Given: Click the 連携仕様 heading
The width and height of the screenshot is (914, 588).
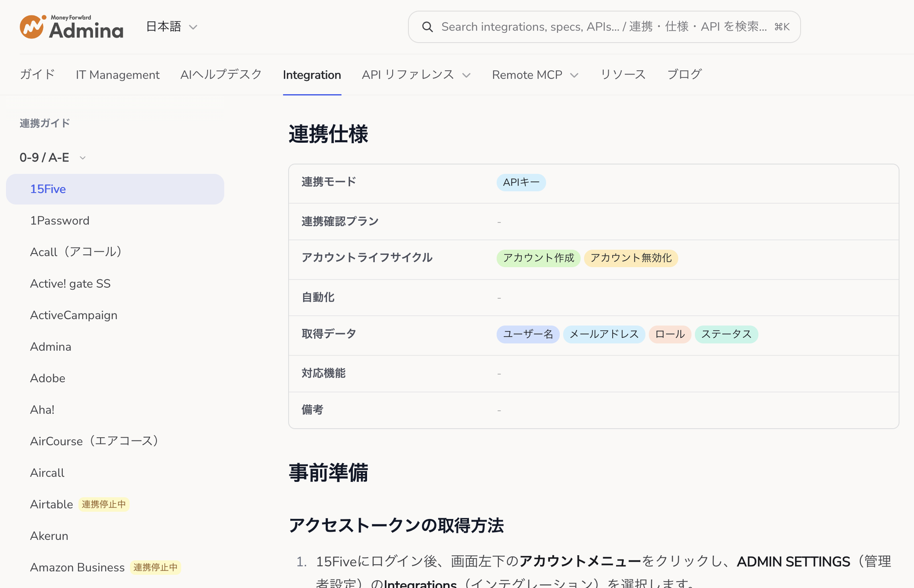Looking at the screenshot, I should coord(328,134).
